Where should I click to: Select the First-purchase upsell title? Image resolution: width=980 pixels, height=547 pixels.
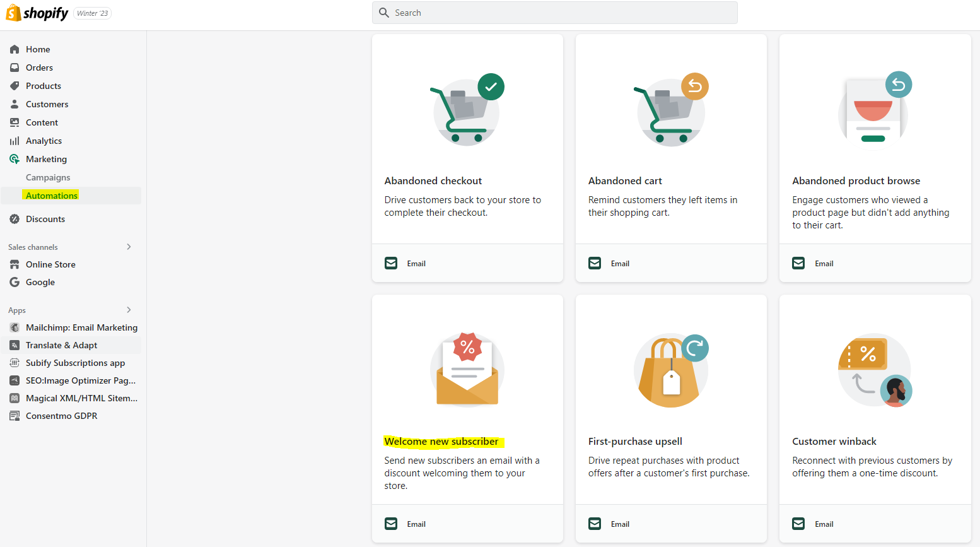(x=635, y=441)
